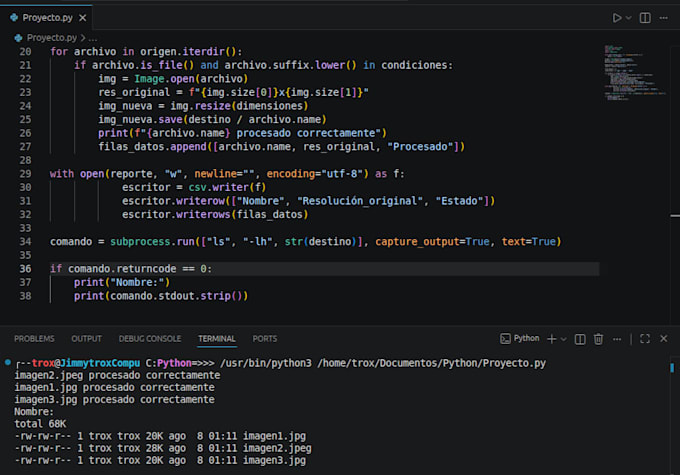This screenshot has width=680, height=475.
Task: Kill terminal with the trash icon
Action: 598,339
